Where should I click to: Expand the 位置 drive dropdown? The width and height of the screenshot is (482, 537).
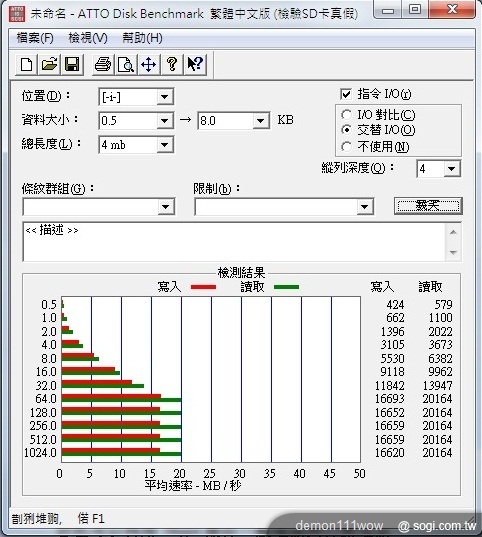[164, 97]
